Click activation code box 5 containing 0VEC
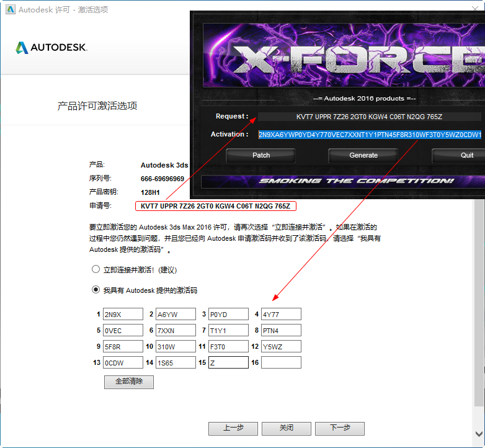Image resolution: width=485 pixels, height=448 pixels. [123, 330]
